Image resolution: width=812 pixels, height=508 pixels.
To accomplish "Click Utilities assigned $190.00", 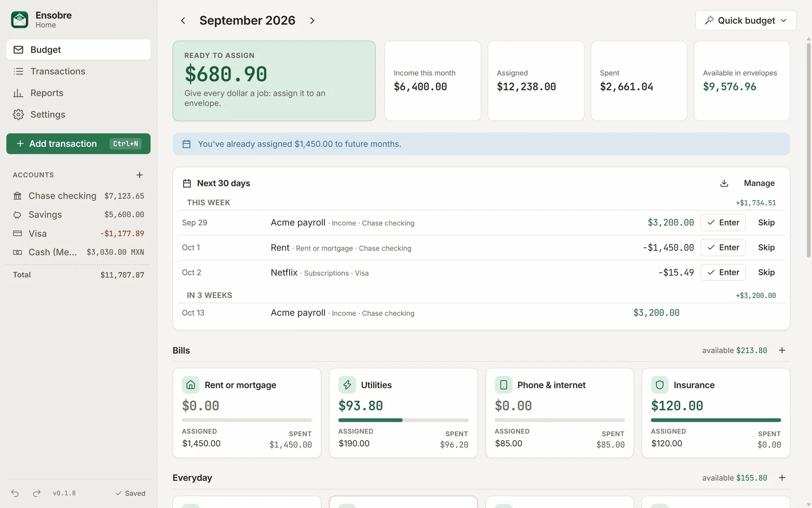I will pyautogui.click(x=354, y=443).
